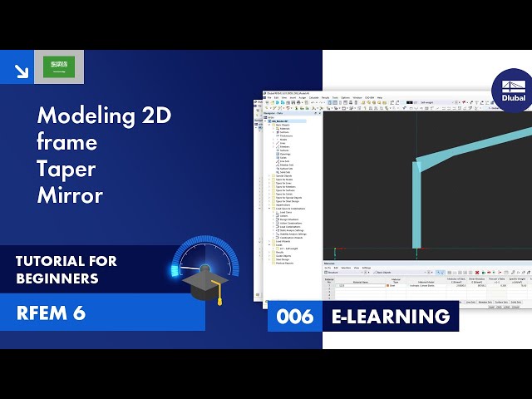
Task: Click the redo arrow in the toolbar
Action: [322, 102]
